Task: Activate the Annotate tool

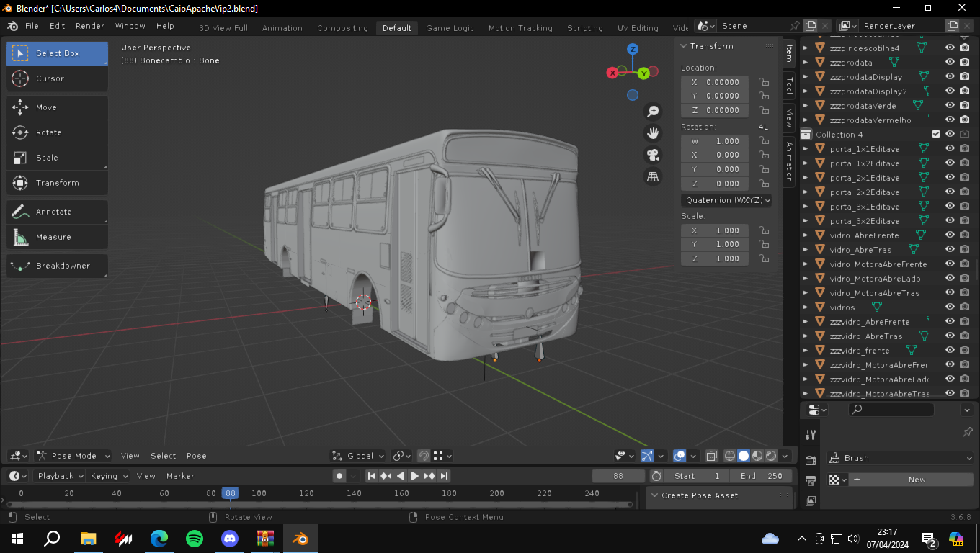Action: (58, 212)
